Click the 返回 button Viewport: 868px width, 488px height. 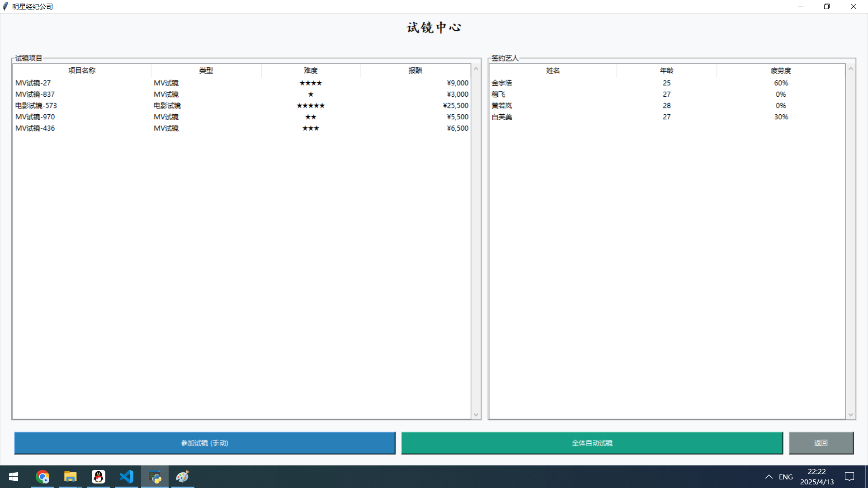[x=821, y=443]
